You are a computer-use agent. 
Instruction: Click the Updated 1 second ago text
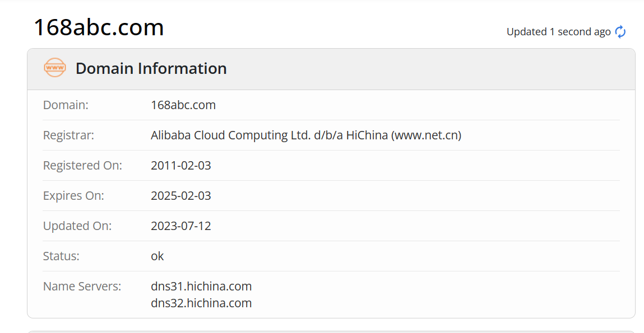click(x=557, y=32)
